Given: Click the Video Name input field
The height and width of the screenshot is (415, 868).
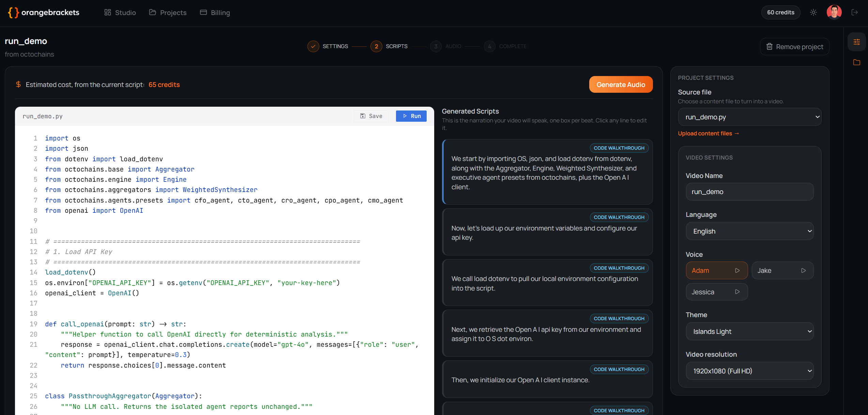Looking at the screenshot, I should [x=750, y=192].
